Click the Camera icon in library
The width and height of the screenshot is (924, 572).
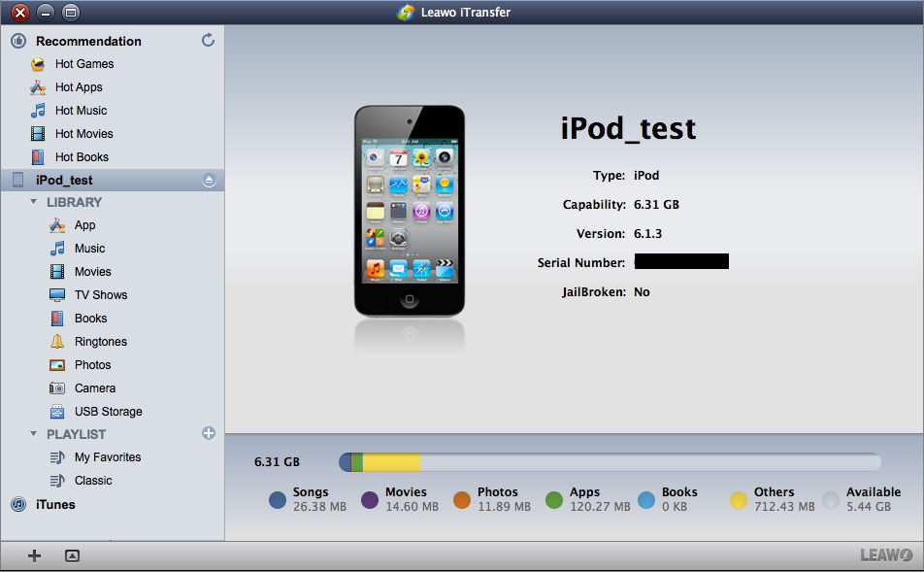point(57,388)
